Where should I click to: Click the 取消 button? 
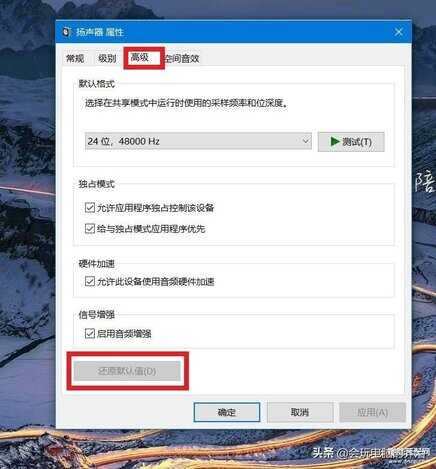300,412
